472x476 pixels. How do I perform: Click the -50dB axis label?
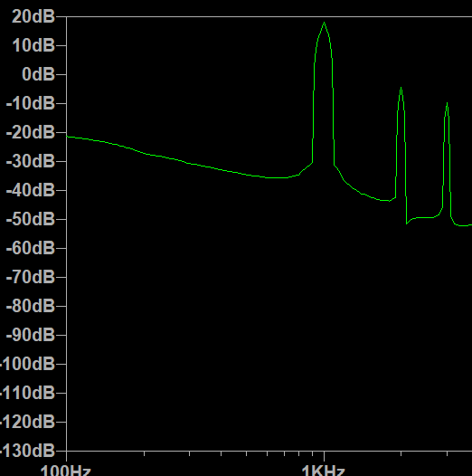[x=31, y=219]
